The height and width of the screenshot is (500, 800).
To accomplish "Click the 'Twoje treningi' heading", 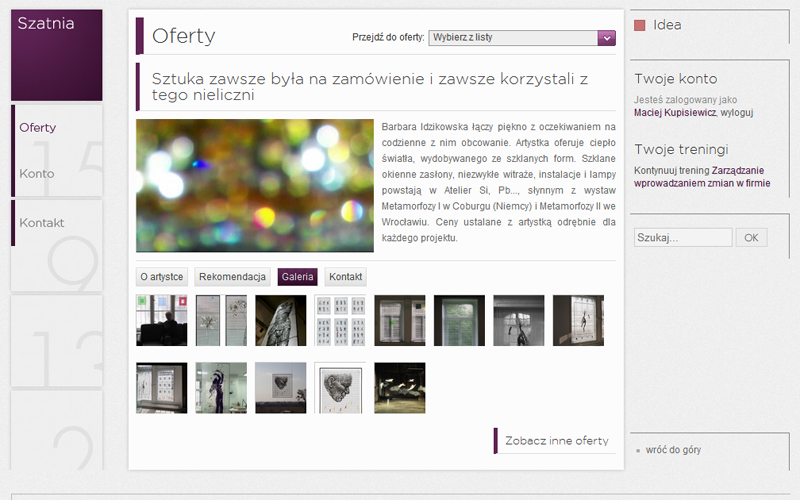I will (681, 149).
